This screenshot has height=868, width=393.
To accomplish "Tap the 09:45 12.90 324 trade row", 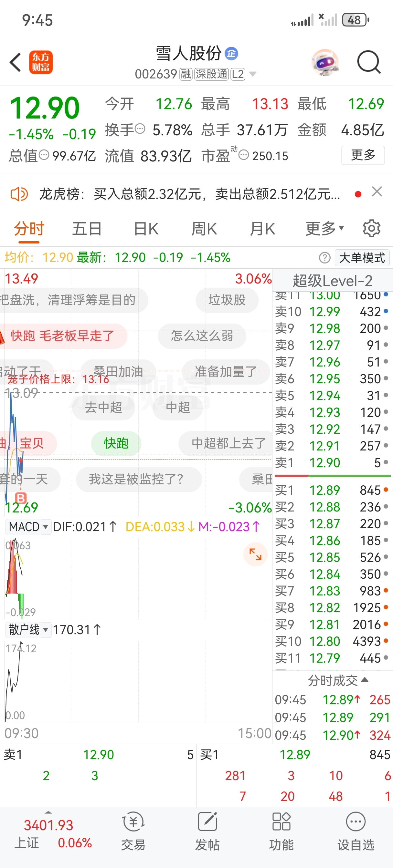I will pyautogui.click(x=333, y=735).
